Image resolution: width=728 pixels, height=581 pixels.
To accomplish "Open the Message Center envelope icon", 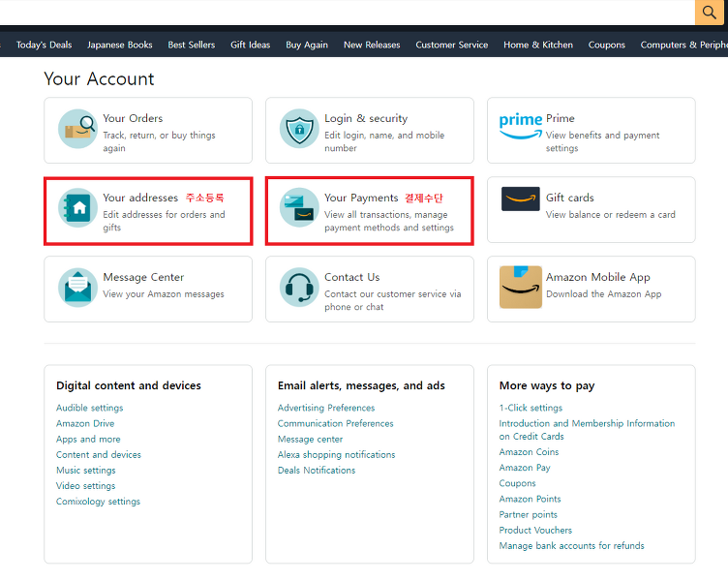I will click(77, 288).
